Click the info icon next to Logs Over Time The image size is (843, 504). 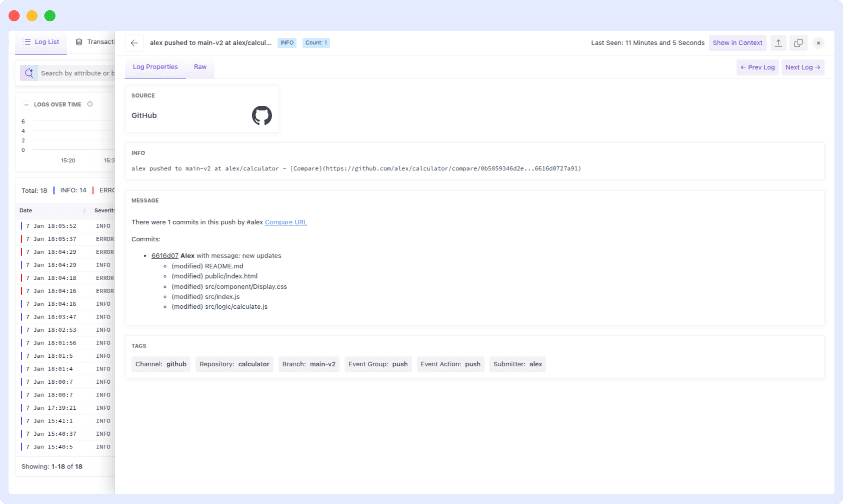[90, 104]
